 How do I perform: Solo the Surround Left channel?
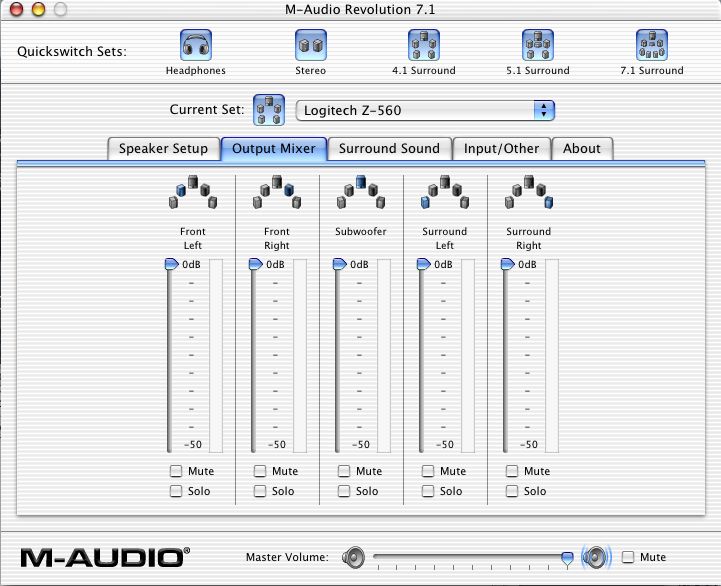click(428, 491)
